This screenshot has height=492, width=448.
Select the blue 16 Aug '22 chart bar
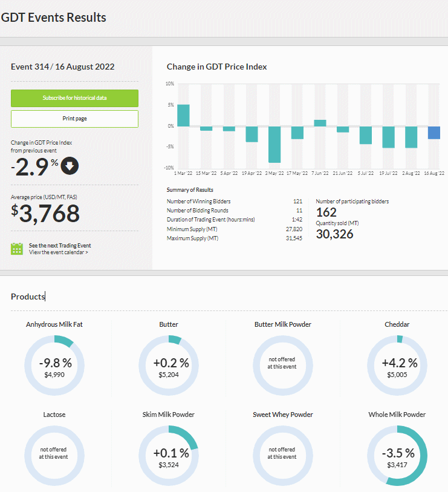[x=434, y=133]
